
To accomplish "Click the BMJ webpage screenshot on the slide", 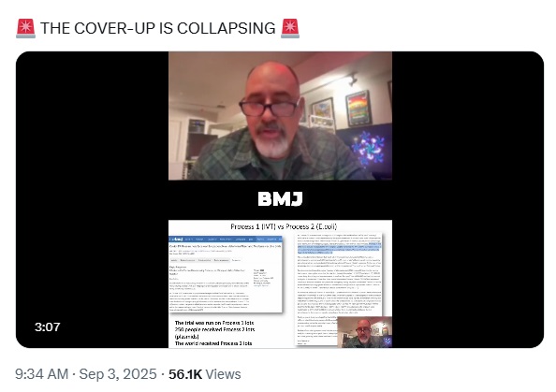I will pyautogui.click(x=226, y=274).
